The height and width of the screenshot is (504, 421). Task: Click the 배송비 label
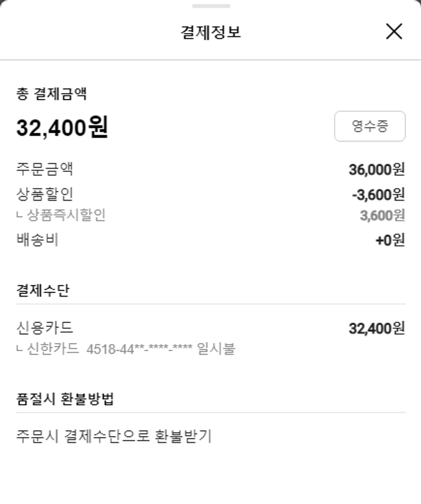coord(38,240)
